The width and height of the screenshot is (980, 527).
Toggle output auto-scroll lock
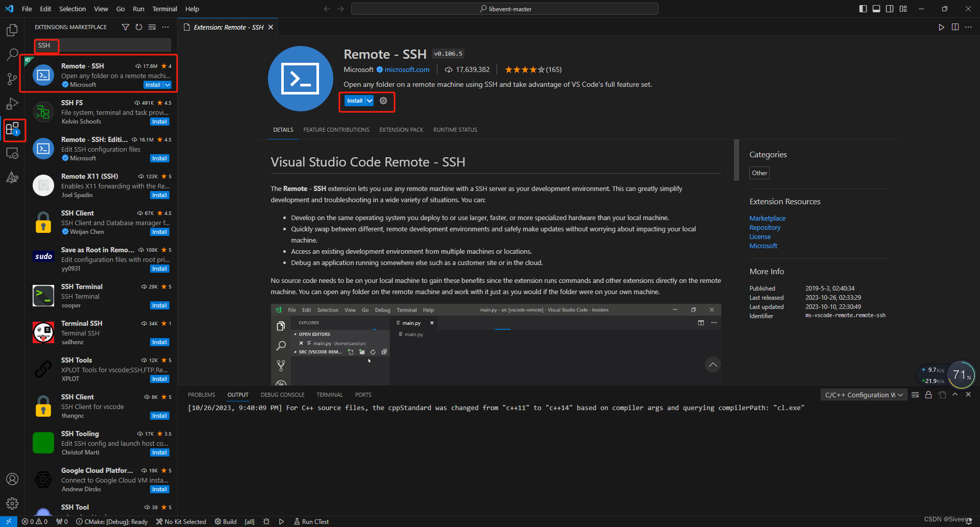pos(928,395)
